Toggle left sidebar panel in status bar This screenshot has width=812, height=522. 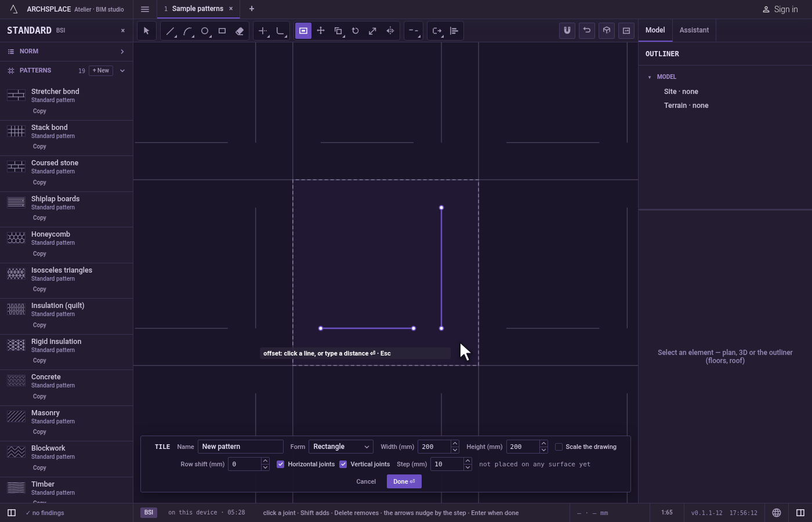tap(12, 513)
